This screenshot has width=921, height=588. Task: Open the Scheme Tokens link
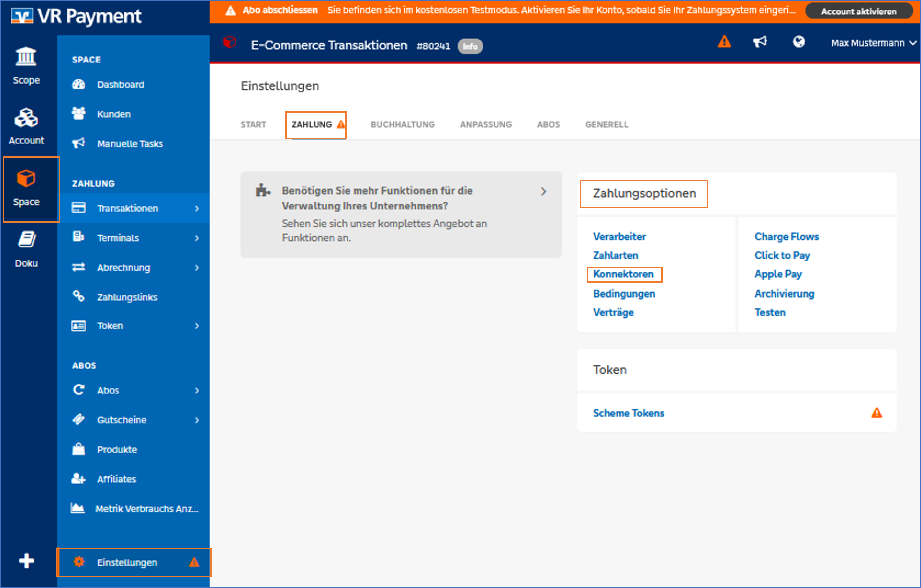pyautogui.click(x=628, y=413)
